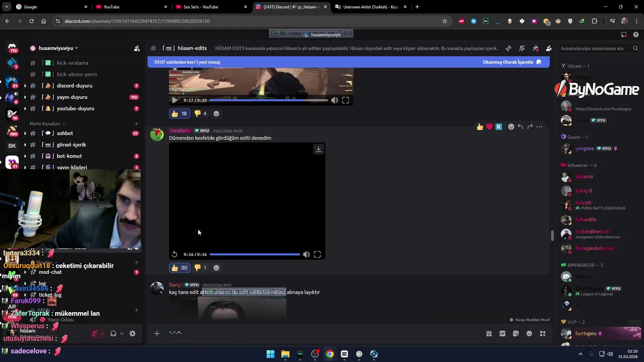Toggle deafen headphones icon
This screenshot has width=644, height=362.
pyautogui.click(x=113, y=333)
